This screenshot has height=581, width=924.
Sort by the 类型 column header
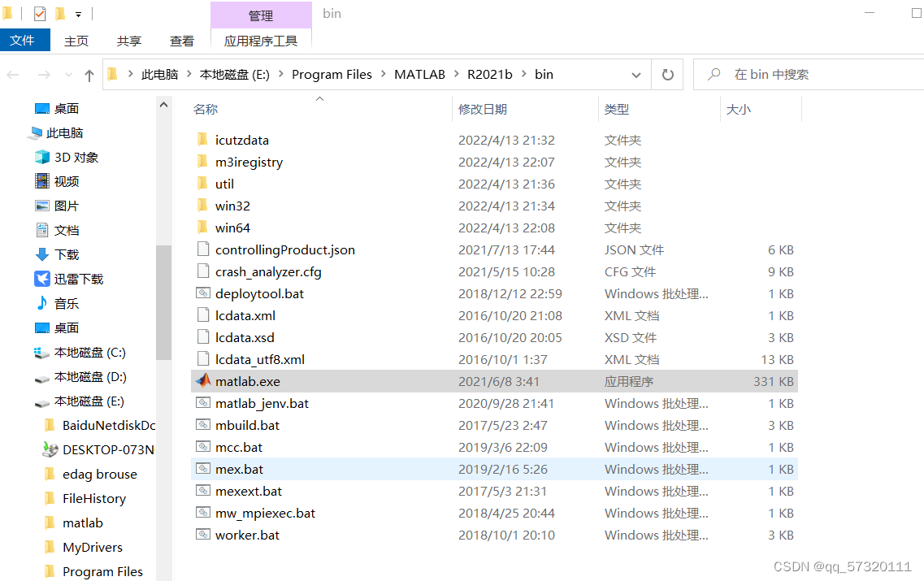616,109
